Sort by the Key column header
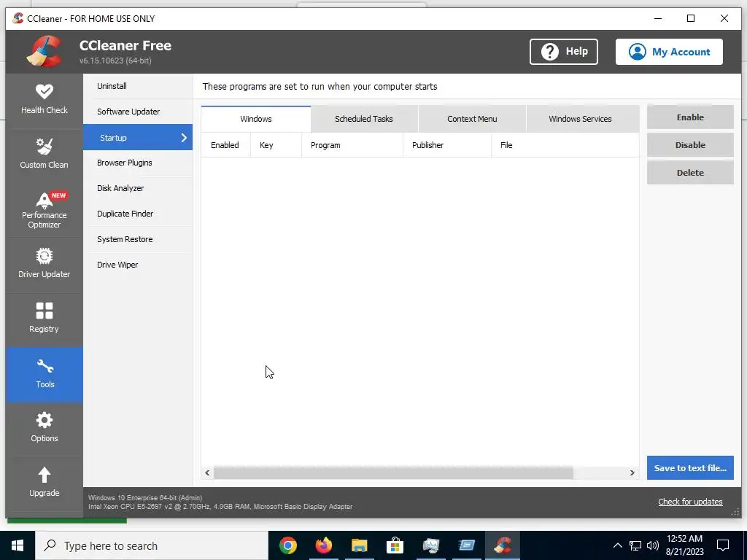The width and height of the screenshot is (747, 560). click(276, 145)
